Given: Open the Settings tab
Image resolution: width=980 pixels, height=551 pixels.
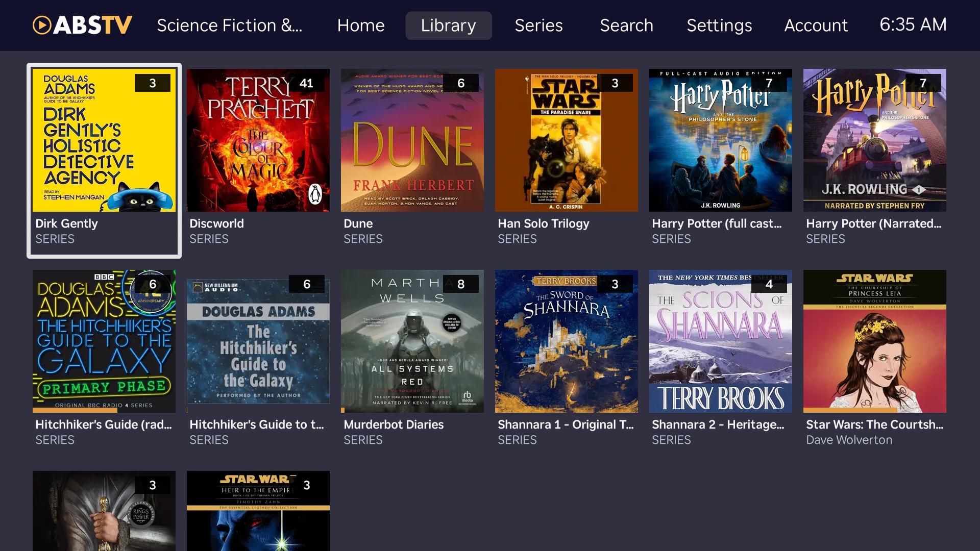Looking at the screenshot, I should pyautogui.click(x=719, y=25).
